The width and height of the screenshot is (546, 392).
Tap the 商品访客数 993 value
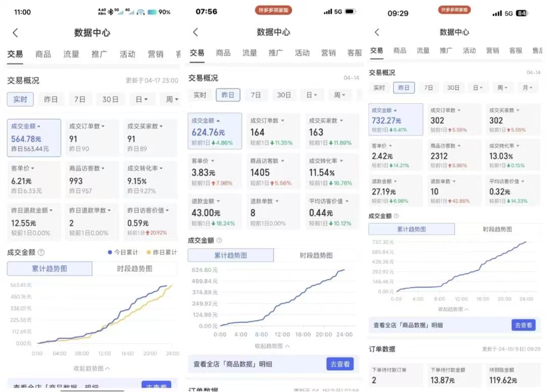pos(76,181)
